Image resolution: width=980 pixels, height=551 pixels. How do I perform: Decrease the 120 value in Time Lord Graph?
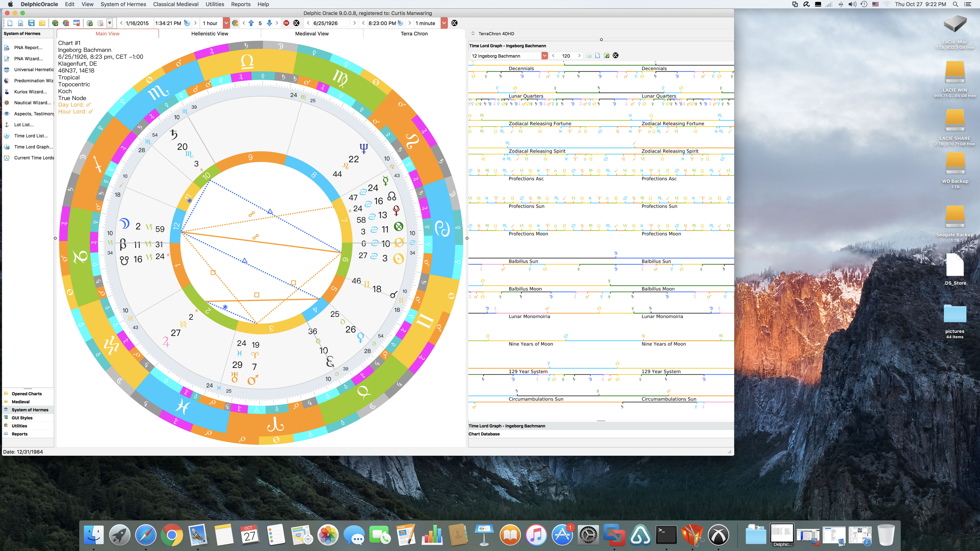553,56
